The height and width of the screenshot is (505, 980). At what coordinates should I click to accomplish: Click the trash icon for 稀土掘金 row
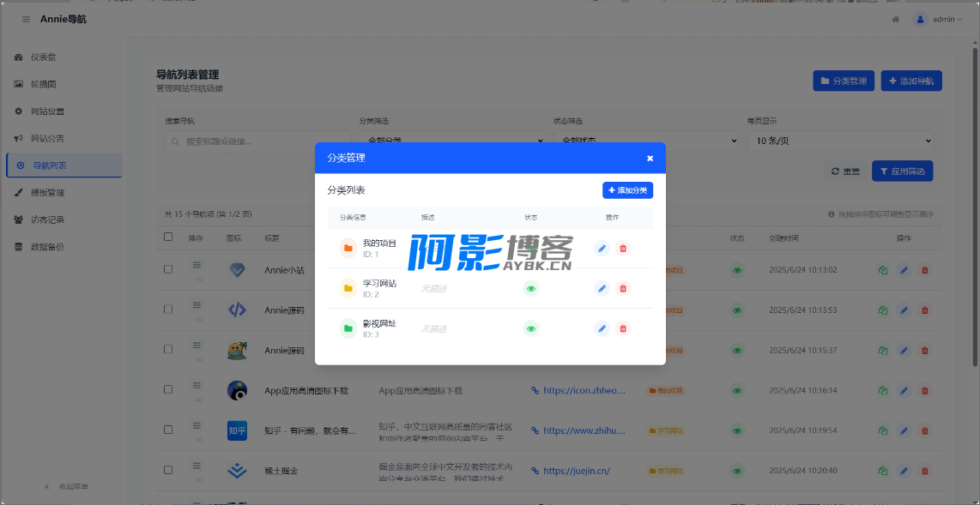click(924, 471)
